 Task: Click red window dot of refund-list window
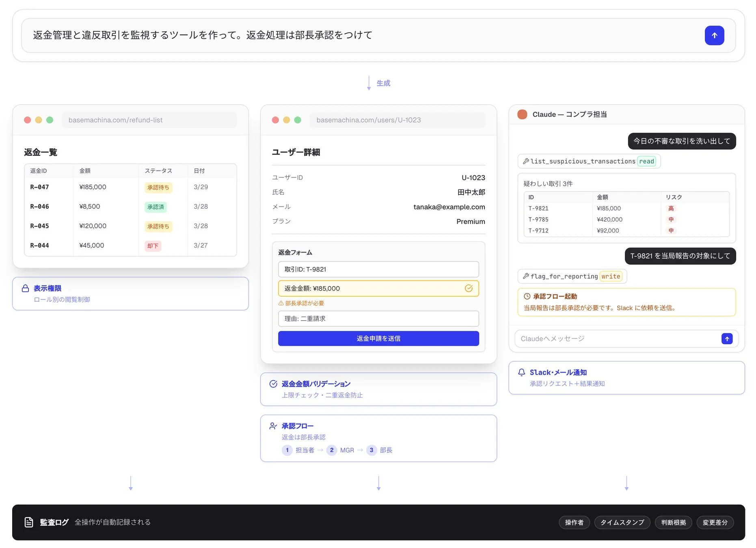coord(28,120)
